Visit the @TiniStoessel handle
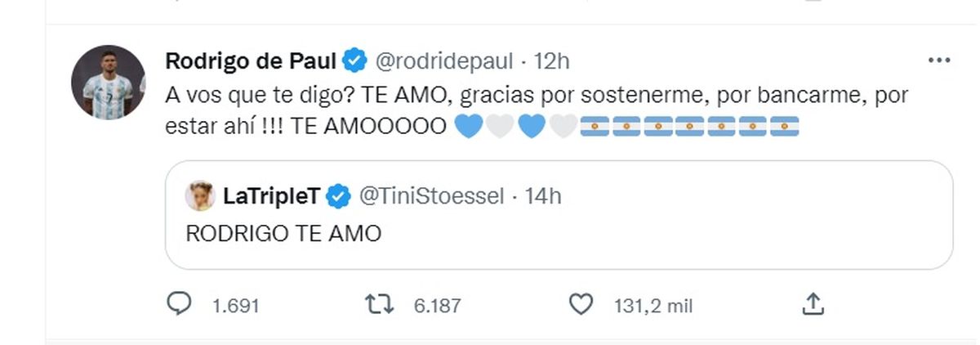 pyautogui.click(x=430, y=196)
